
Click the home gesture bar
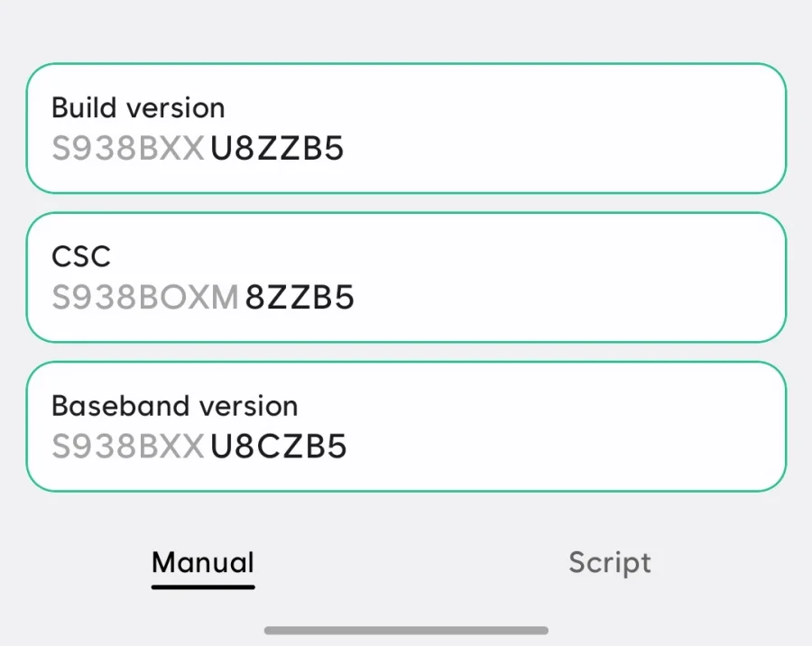[x=406, y=630]
